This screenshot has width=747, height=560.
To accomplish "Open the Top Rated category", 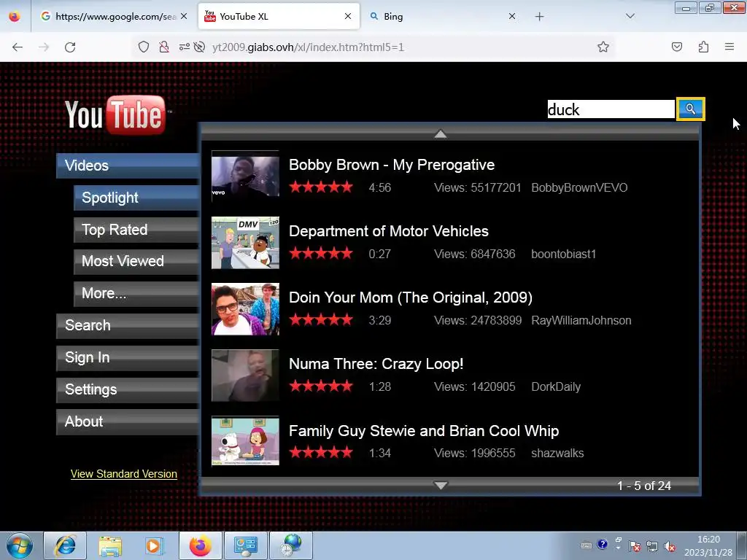I will (136, 230).
